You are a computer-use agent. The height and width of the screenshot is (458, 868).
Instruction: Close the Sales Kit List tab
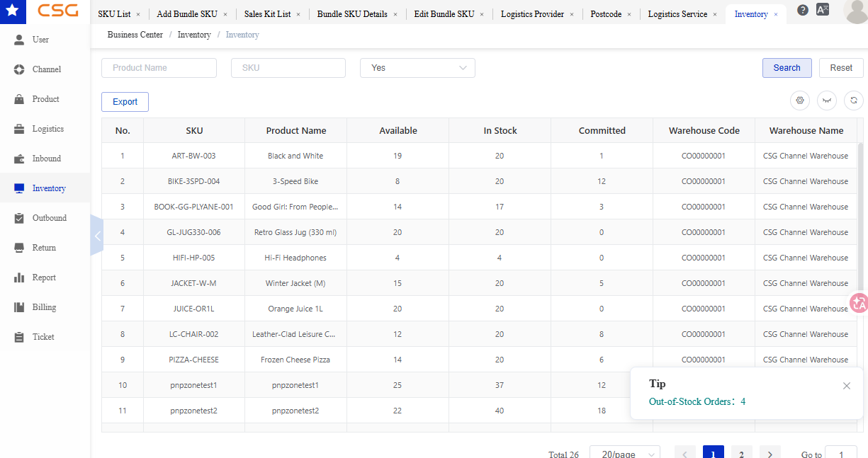click(x=298, y=14)
